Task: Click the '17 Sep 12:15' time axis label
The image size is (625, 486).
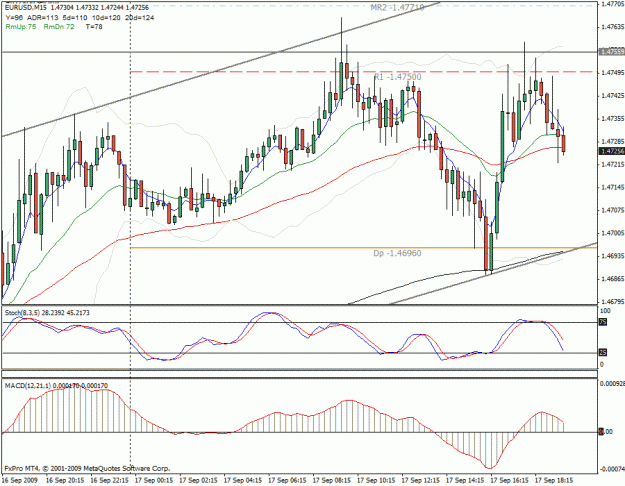Action: pyautogui.click(x=421, y=480)
